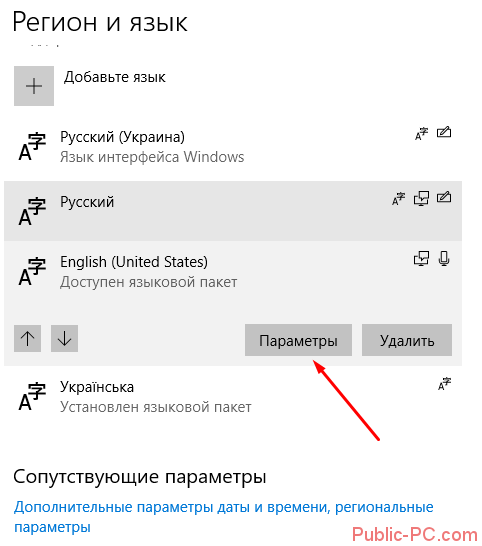The height and width of the screenshot is (546, 482).
Task: Click language icon beside Русский (Украина)
Action: 32,146
